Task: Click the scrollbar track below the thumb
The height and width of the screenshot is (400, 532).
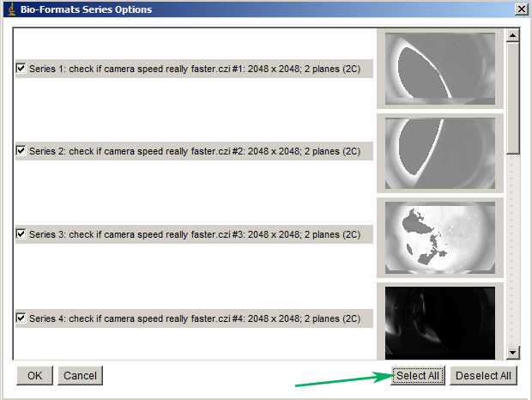Action: 512,258
